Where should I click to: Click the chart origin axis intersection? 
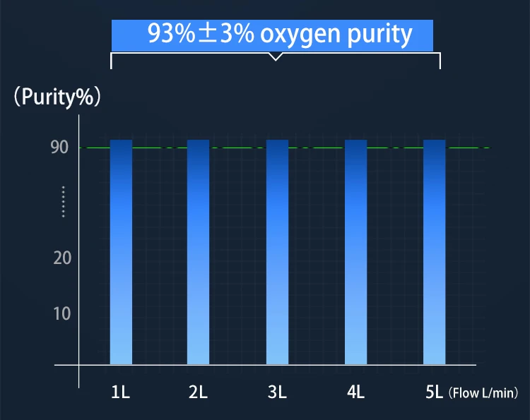click(78, 365)
